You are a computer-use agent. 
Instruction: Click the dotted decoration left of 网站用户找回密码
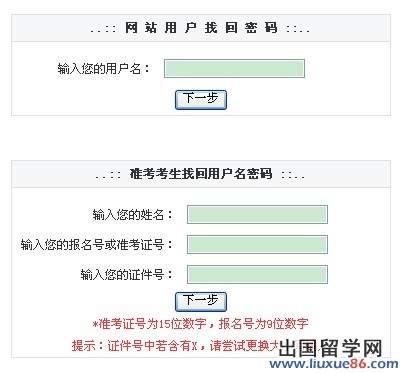tap(103, 29)
